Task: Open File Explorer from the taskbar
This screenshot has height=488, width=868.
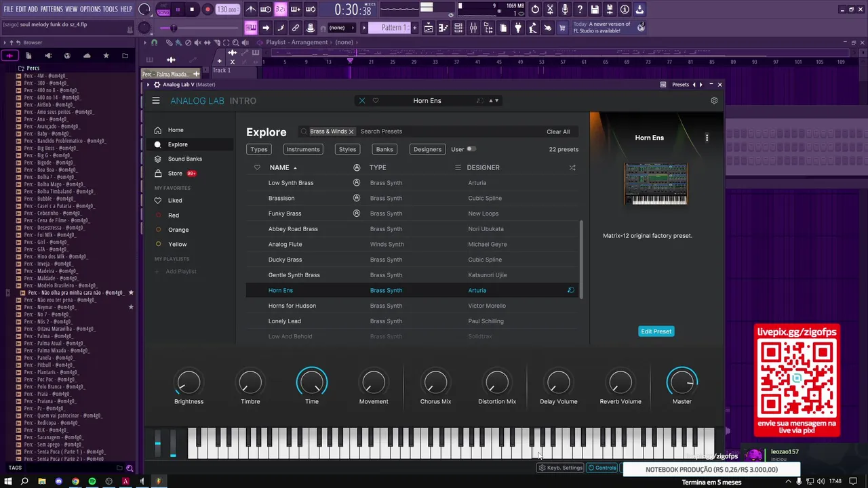Action: point(41,481)
